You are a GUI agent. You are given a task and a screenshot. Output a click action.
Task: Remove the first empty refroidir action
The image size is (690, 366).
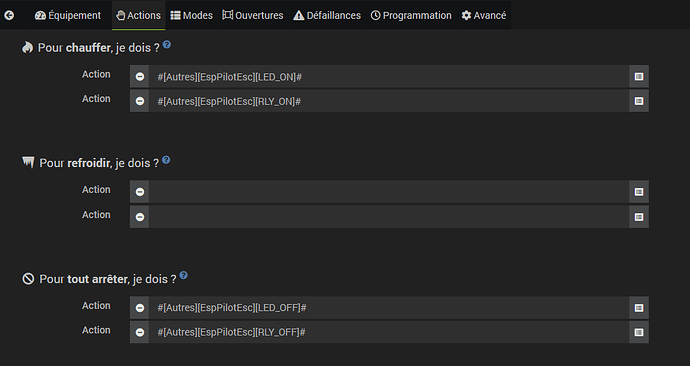pyautogui.click(x=139, y=192)
